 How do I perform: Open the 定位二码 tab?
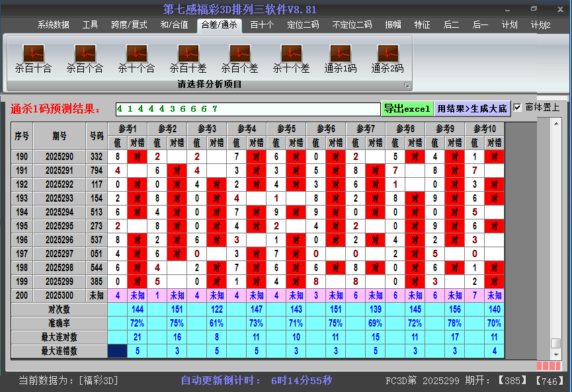click(x=303, y=25)
